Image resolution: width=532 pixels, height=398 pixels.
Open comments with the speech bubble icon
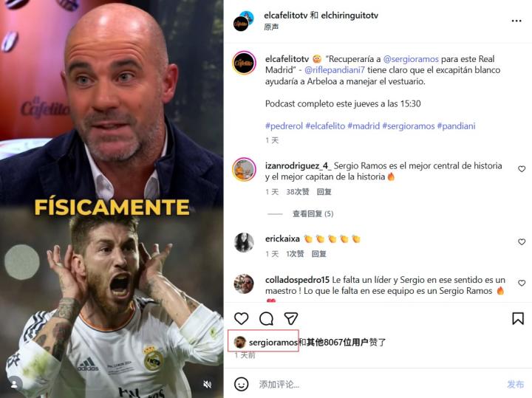click(x=266, y=318)
